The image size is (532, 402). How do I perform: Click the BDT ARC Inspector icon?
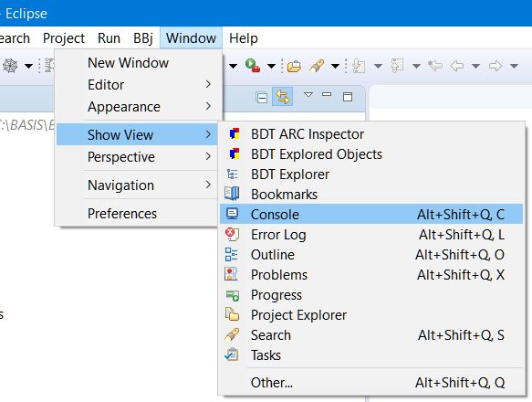coord(235,134)
